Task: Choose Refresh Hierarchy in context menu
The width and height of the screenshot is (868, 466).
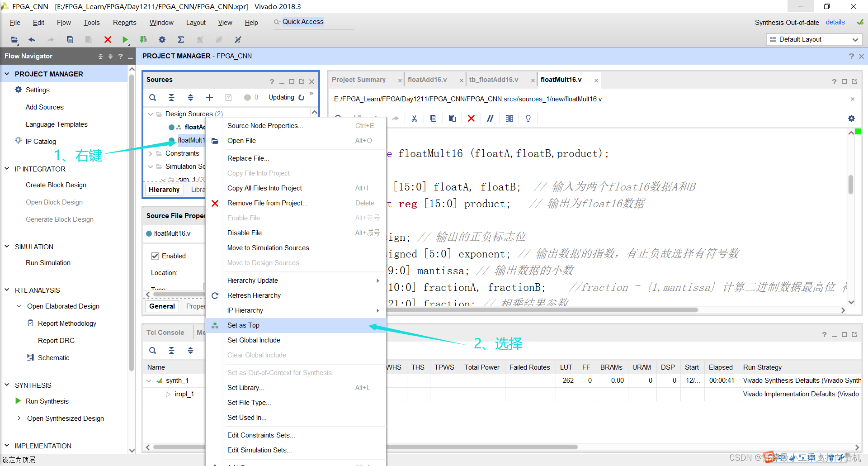Action: click(296, 295)
